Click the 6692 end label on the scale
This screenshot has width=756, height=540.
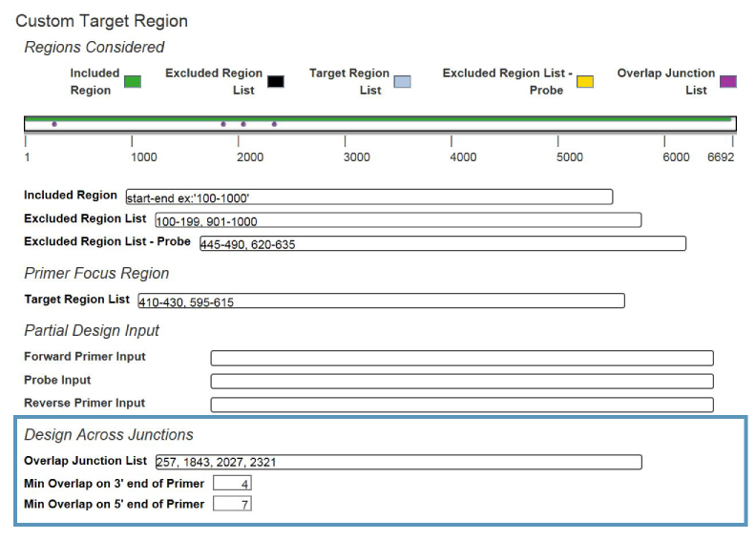pyautogui.click(x=721, y=157)
